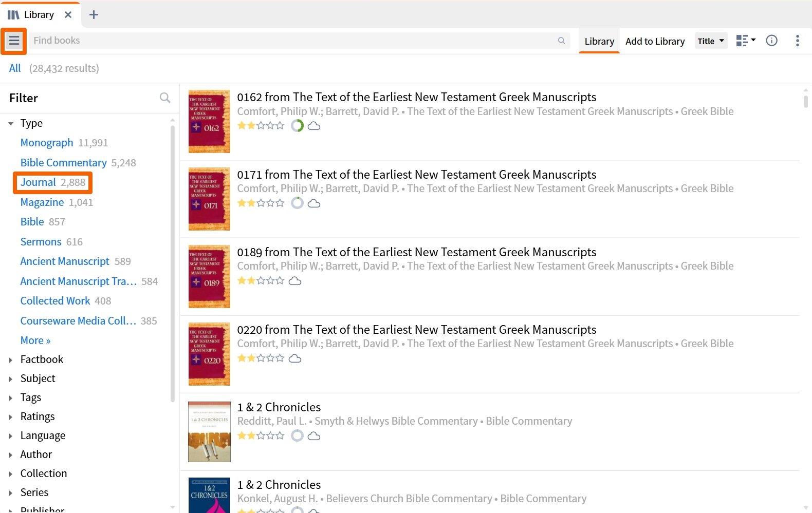The height and width of the screenshot is (513, 812).
Task: Click the More » types link
Action: coord(35,340)
